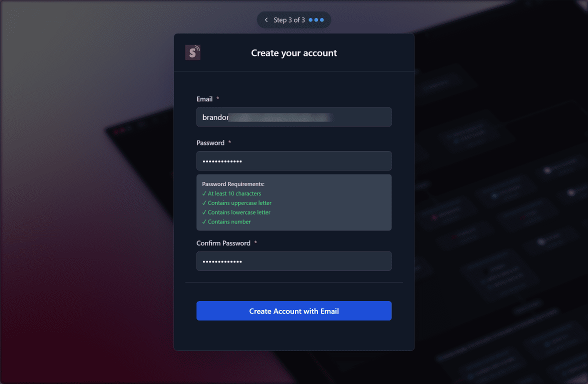Submit with Create Account with Email
588x384 pixels.
[x=294, y=311]
